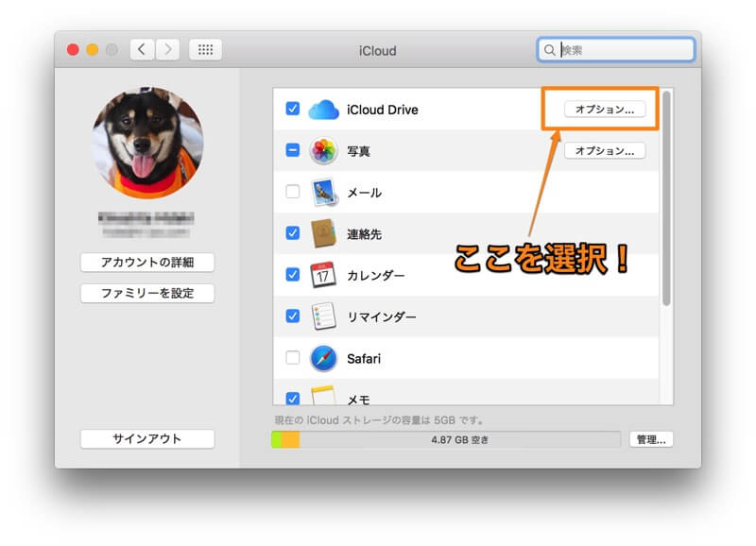The height and width of the screenshot is (546, 756).
Task: Click the services list vertical scrollbar
Action: tap(666, 198)
